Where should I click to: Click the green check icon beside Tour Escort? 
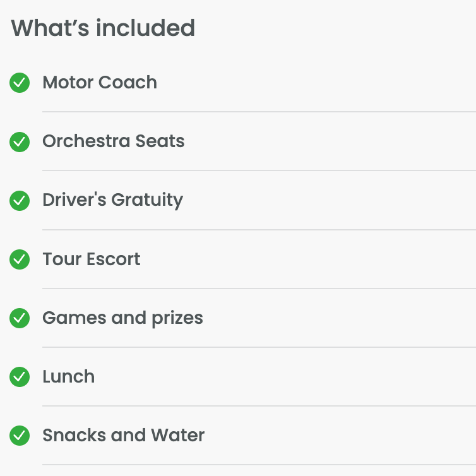20,259
